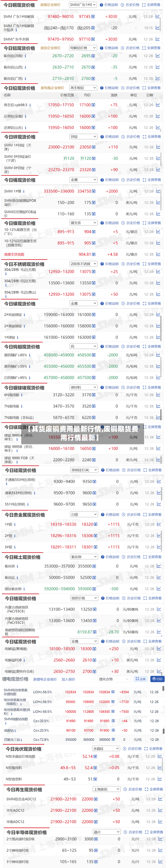Screen dimensions: 166x868
Task: Click price 334750 in tin table
Action: pos(84,191)
